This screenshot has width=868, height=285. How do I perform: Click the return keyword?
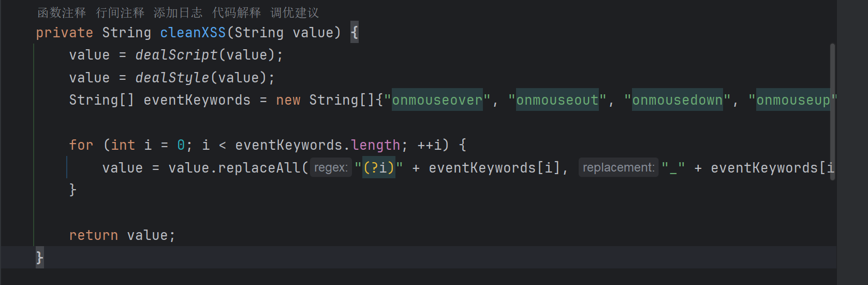point(94,235)
